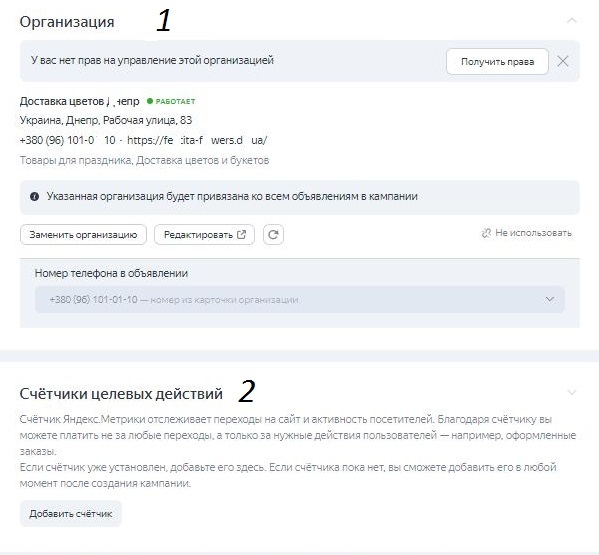Dismiss the no-rights notification banner
Image resolution: width=599 pixels, height=555 pixels.
(563, 61)
